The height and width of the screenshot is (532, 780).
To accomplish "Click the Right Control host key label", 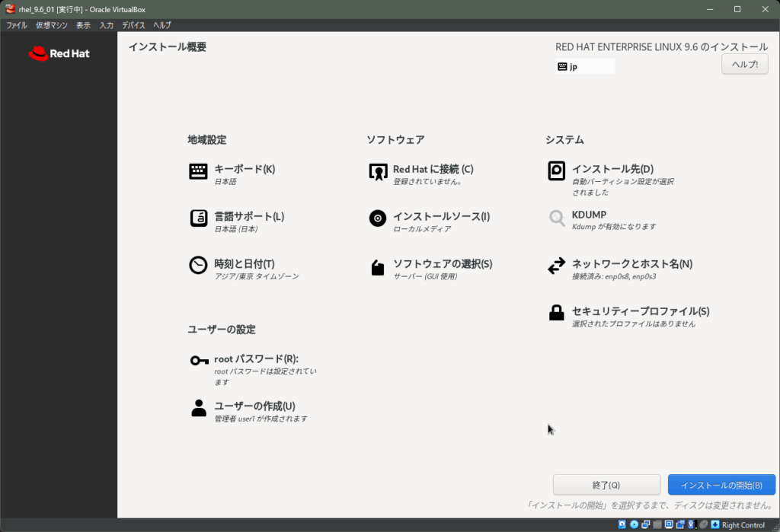I will [743, 525].
